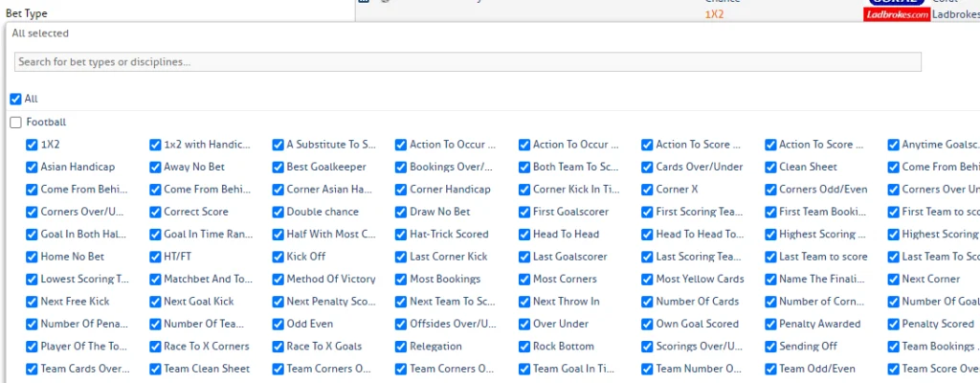This screenshot has width=980, height=383.
Task: Click the orange 1X2 bet type link
Action: [x=714, y=14]
